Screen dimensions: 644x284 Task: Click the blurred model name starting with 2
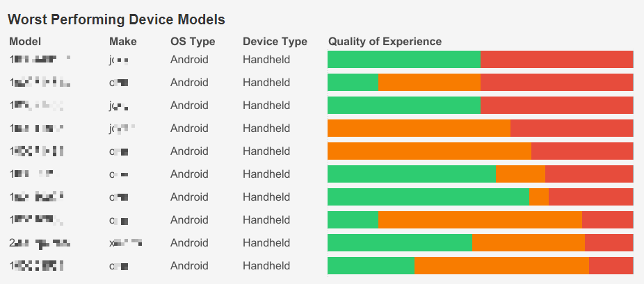pyautogui.click(x=40, y=243)
